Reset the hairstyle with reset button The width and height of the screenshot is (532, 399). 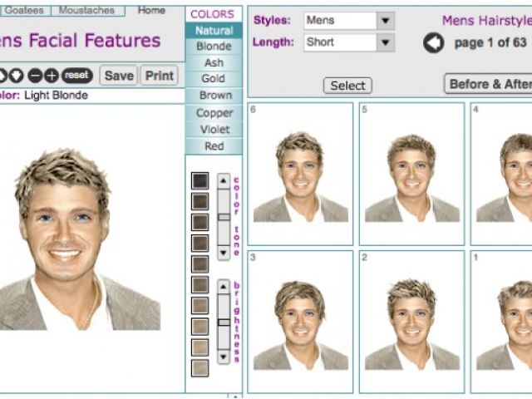tap(77, 76)
